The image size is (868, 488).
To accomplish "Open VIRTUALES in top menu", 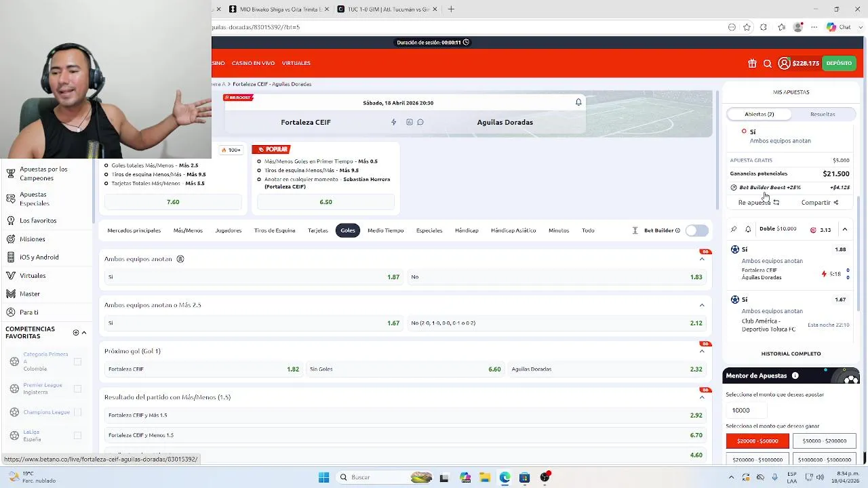I will point(296,63).
